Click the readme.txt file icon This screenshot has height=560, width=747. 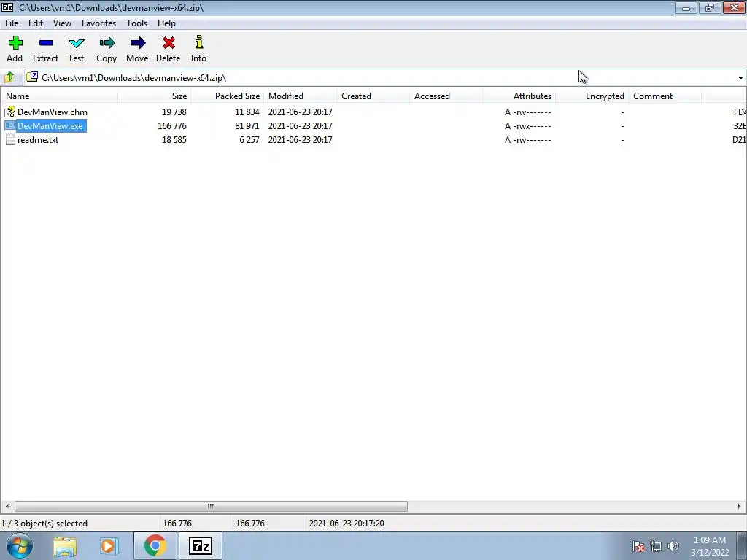click(10, 139)
